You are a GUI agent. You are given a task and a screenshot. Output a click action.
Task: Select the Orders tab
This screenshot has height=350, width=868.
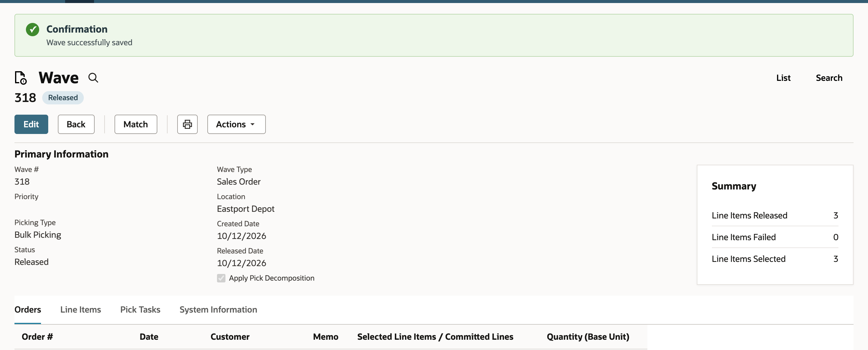(28, 310)
